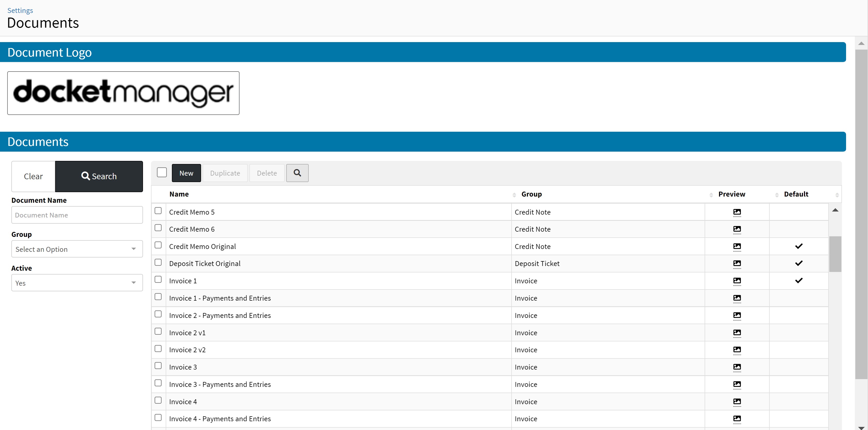Check the Credit Memo 6 row checkbox
868x430 pixels.
tap(158, 228)
